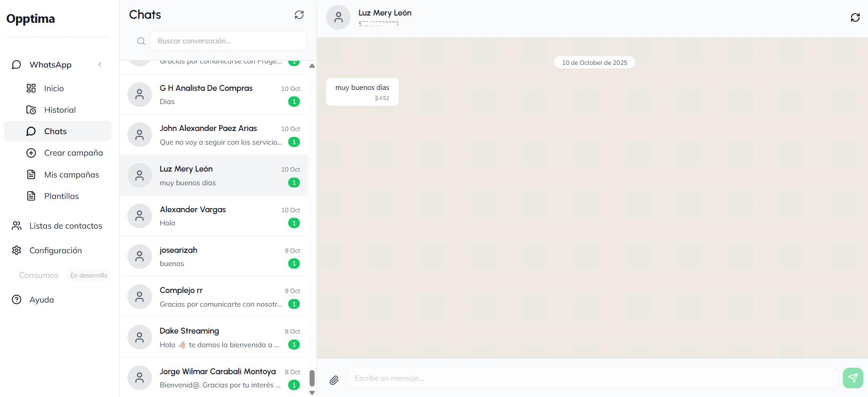Screen dimensions: 868x397
Task: Open Dake Streaming conversation
Action: (214, 338)
